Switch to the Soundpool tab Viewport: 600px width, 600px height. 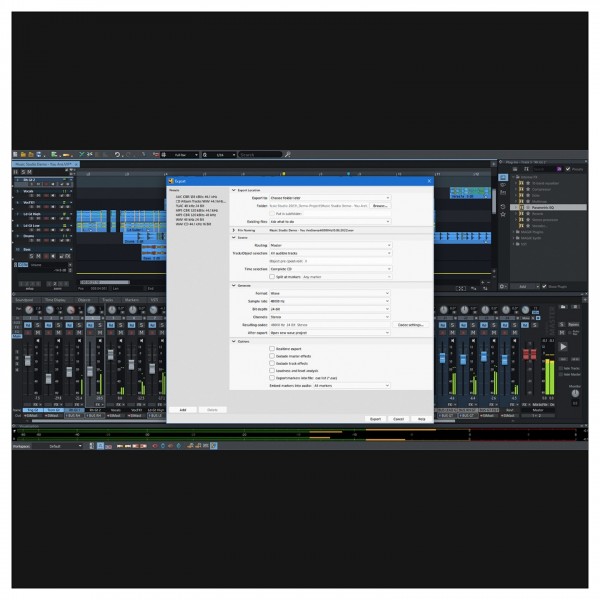pos(24,300)
